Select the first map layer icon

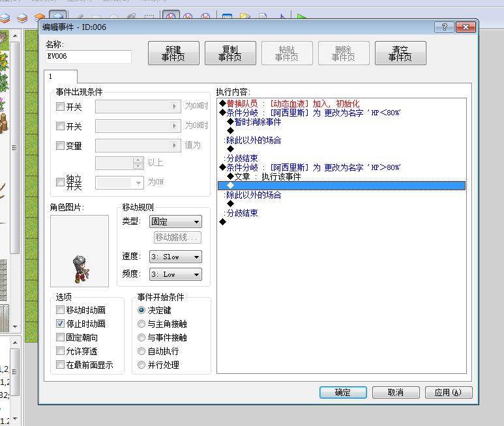click(5, 18)
